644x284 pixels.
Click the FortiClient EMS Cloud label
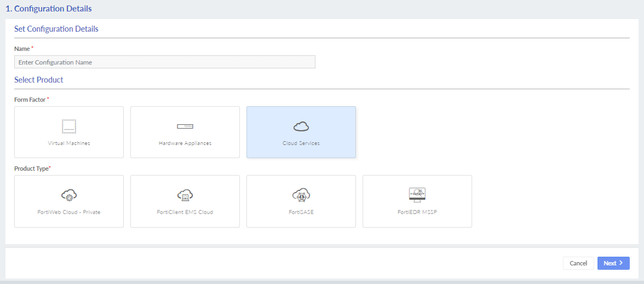[185, 212]
